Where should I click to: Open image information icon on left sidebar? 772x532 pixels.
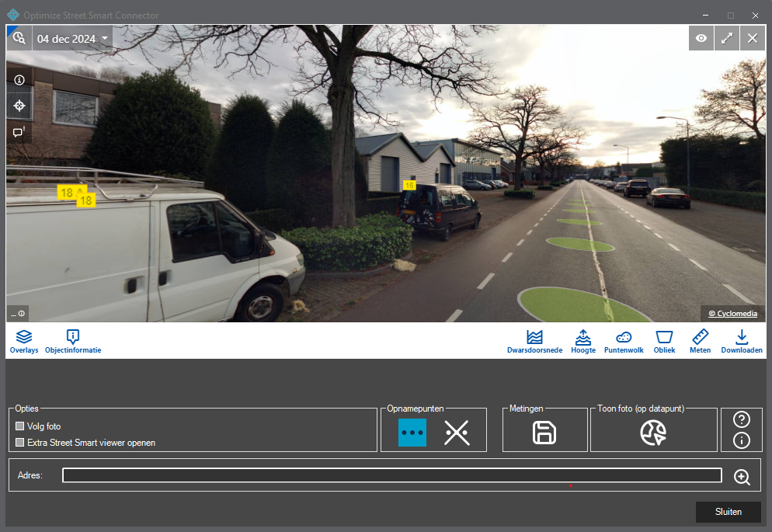coord(19,80)
